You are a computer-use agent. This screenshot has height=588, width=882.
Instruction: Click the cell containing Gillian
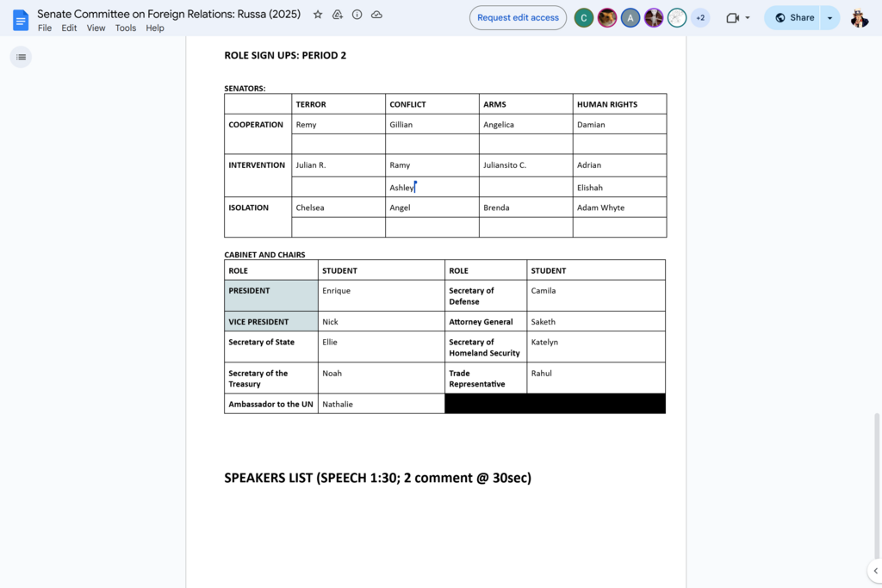click(432, 124)
